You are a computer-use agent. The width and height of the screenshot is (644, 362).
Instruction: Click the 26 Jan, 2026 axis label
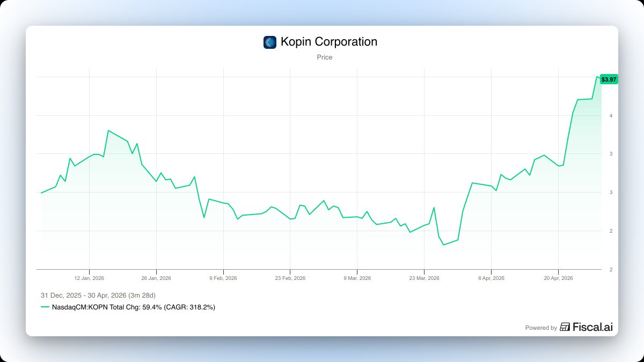tap(156, 278)
